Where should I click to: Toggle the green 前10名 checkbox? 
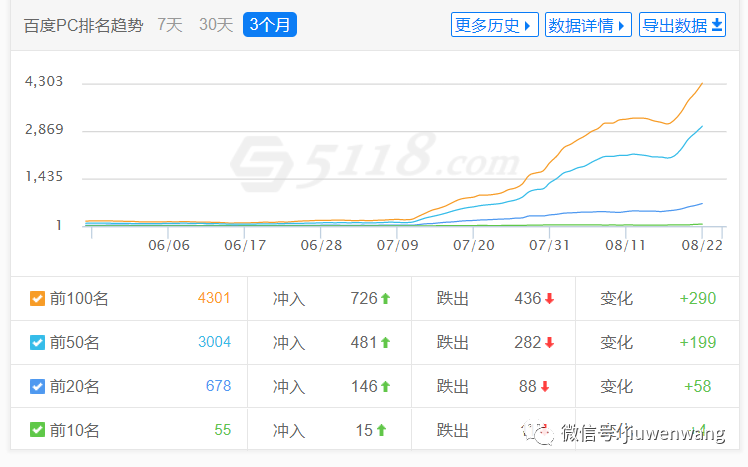tap(37, 430)
